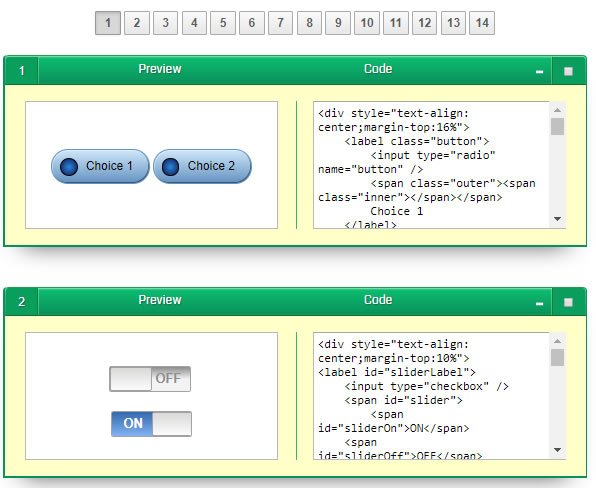Viewport: 596px width, 488px height.
Task: Minimize panel 1 with the dash icon
Action: coord(539,71)
